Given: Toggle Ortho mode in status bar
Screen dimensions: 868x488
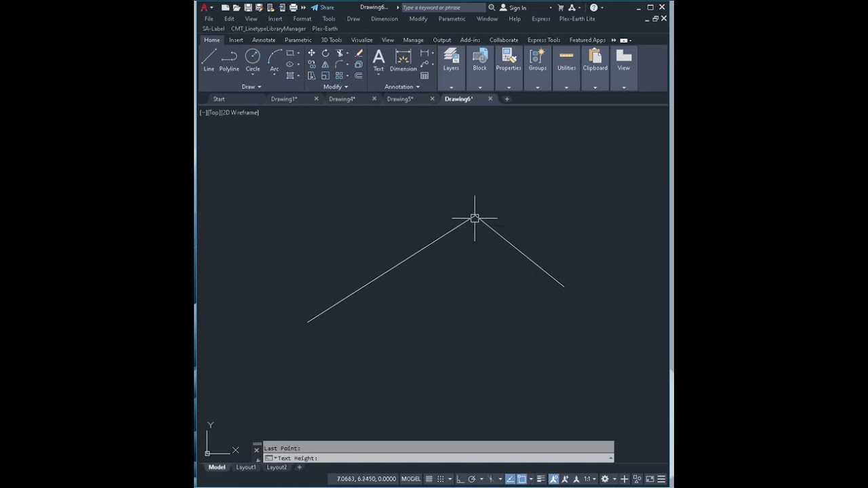Looking at the screenshot, I should tap(460, 479).
